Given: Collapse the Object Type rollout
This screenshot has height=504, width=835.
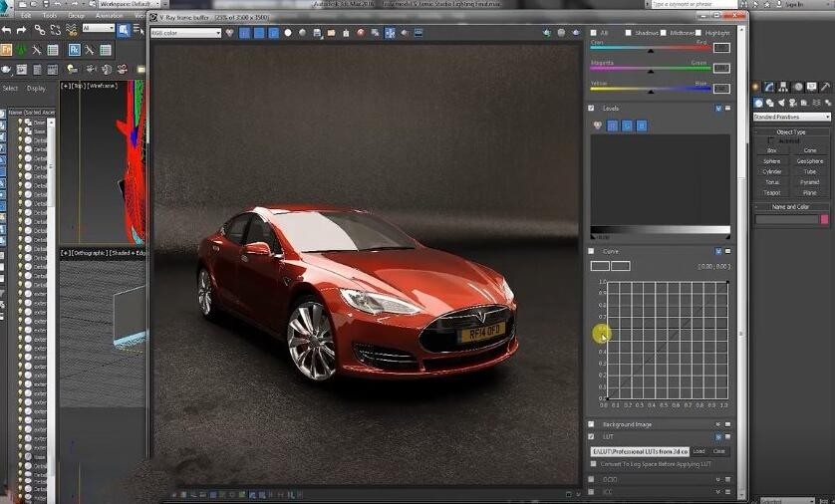Looking at the screenshot, I should [x=791, y=132].
